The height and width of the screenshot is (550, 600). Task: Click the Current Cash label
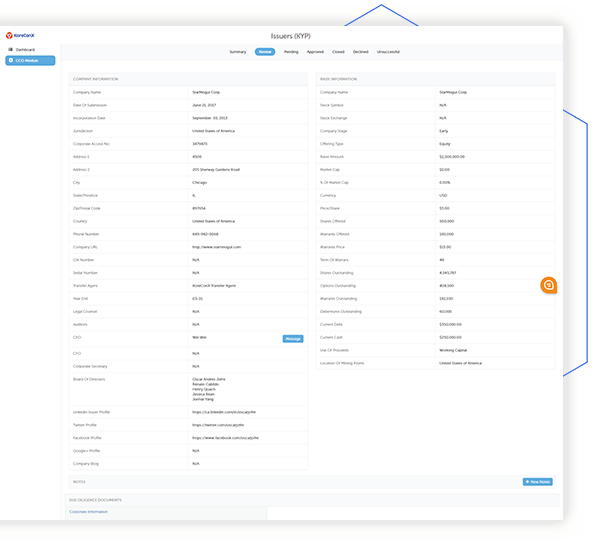(331, 337)
